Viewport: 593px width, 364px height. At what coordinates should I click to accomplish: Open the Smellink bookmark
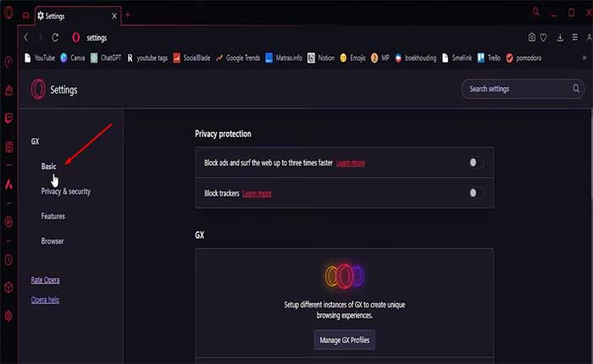[457, 58]
